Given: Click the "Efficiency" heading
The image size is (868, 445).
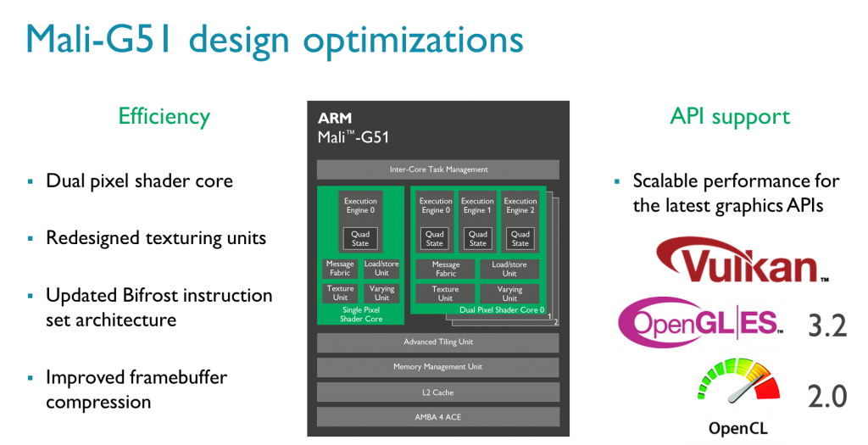Looking at the screenshot, I should [x=164, y=116].
